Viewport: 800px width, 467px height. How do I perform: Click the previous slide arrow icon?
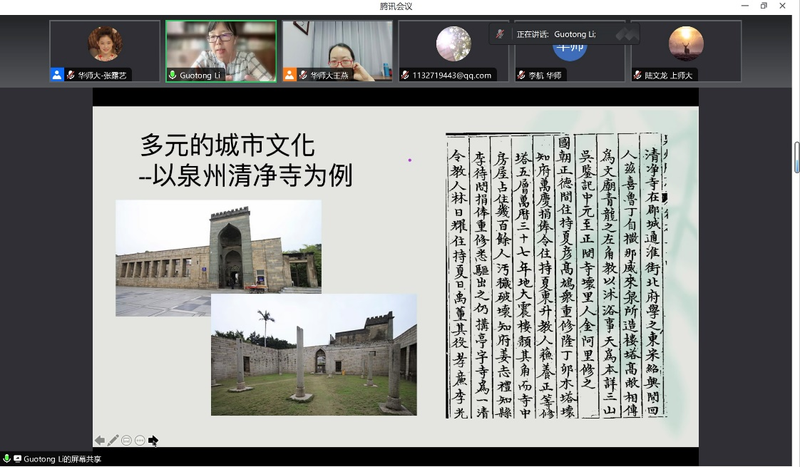click(100, 440)
